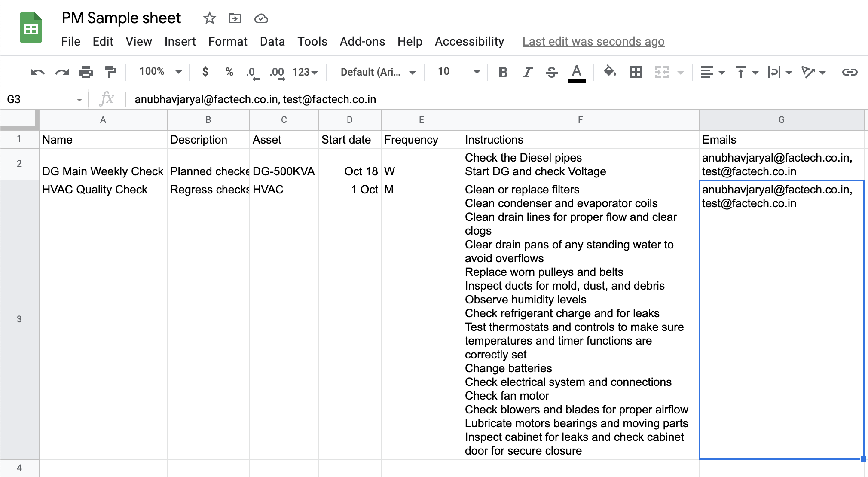Open text rotation dropdown
The height and width of the screenshot is (477, 868).
pyautogui.click(x=813, y=72)
